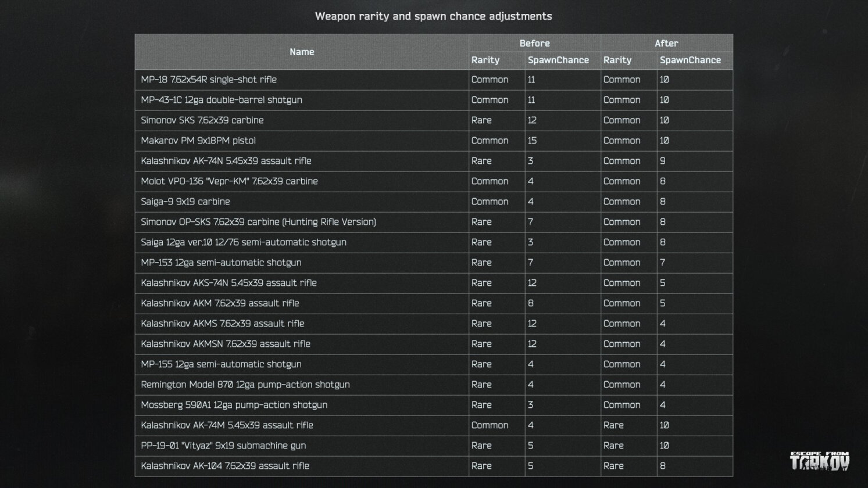Select the After column group header
The width and height of the screenshot is (868, 488).
point(666,43)
